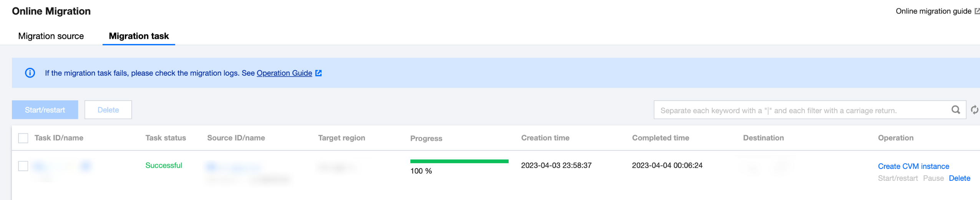Screen dimensions: 980x200
Task: Tick the select-all checkbox in the table header
Action: coord(23,138)
